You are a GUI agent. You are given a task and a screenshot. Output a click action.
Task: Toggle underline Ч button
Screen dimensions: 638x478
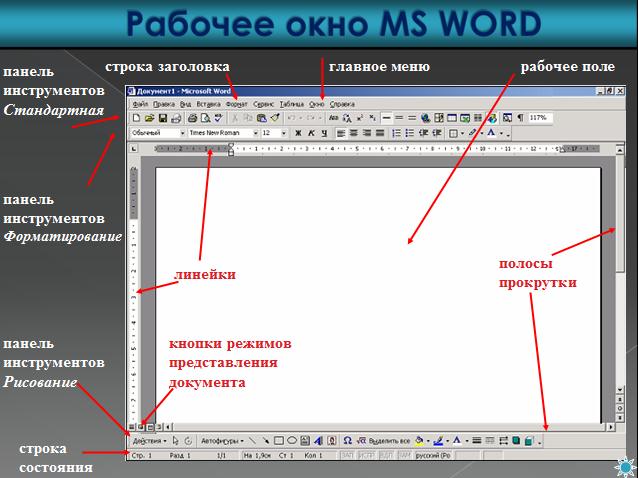coord(324,133)
